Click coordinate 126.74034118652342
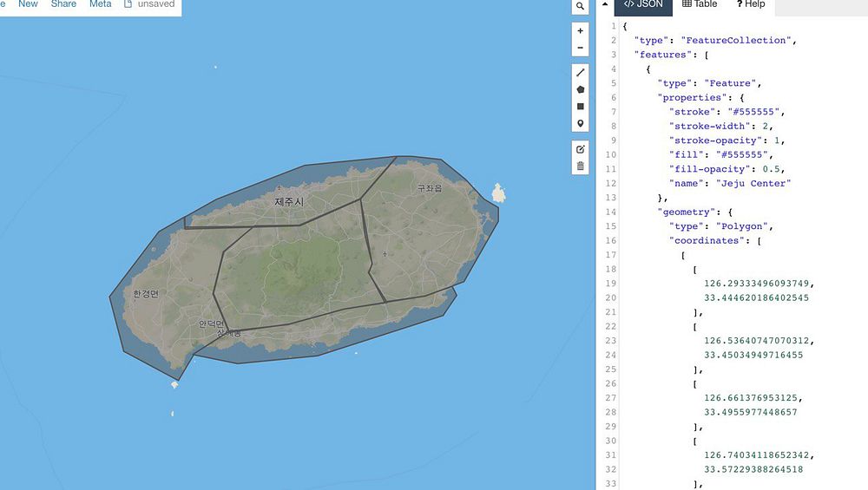Viewport: 868px width, 490px height. click(x=756, y=455)
